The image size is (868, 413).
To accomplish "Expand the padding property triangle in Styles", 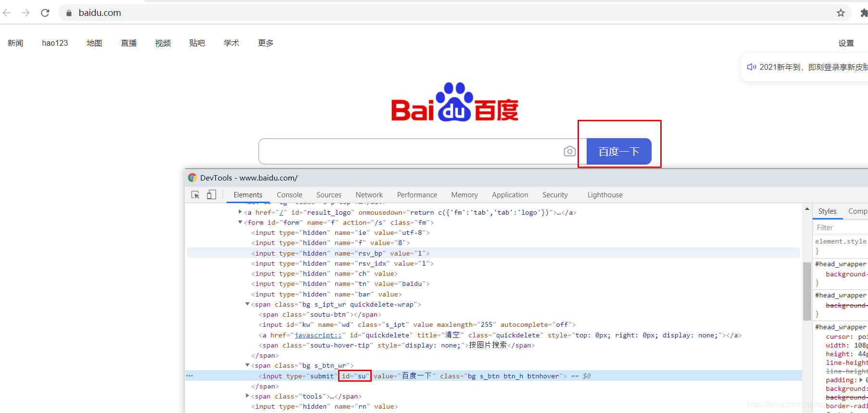I will tap(861, 380).
